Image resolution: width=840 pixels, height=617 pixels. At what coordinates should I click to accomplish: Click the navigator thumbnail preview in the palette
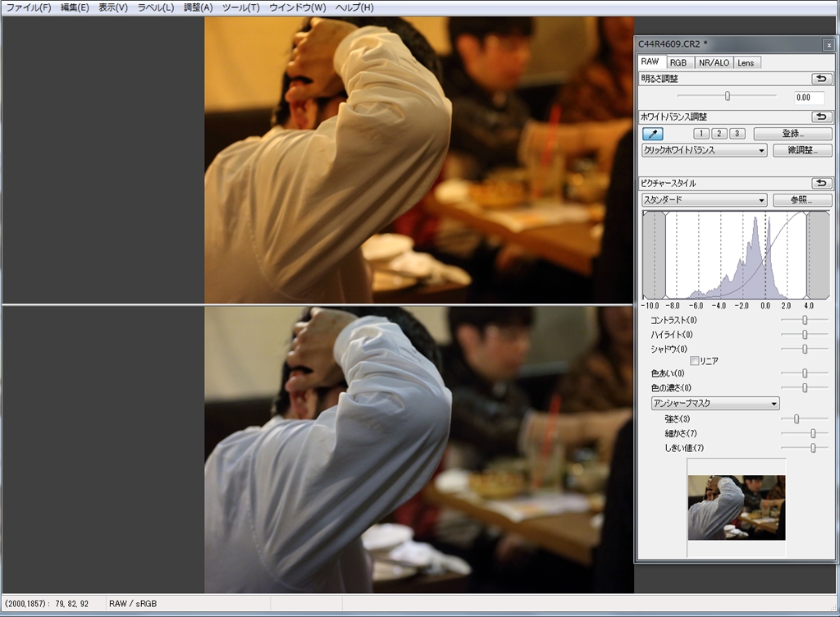click(x=737, y=507)
